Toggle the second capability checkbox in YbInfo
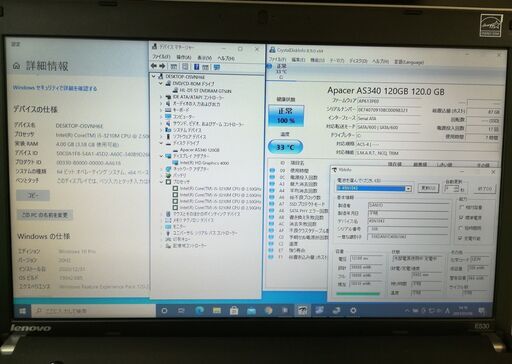The width and height of the screenshot is (512, 364). (461, 218)
